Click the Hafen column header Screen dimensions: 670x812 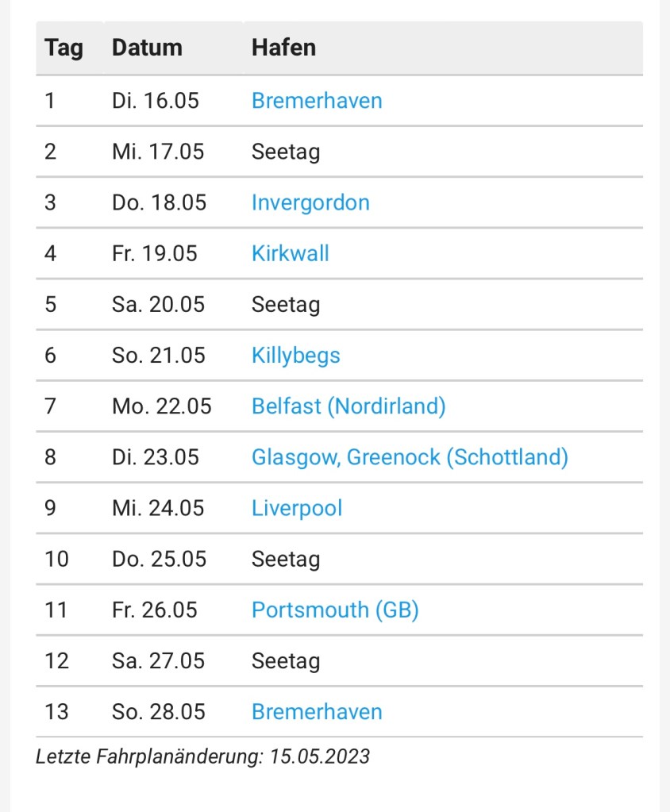tap(283, 48)
